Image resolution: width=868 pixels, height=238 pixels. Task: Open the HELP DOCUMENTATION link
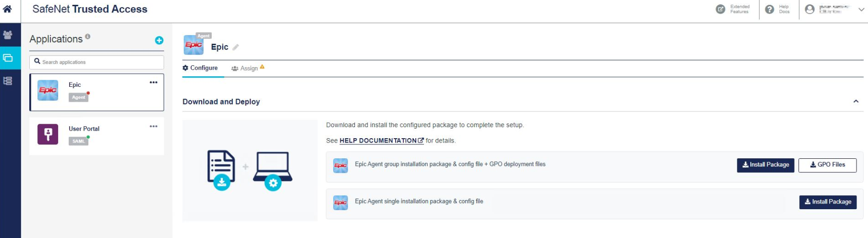tap(382, 141)
